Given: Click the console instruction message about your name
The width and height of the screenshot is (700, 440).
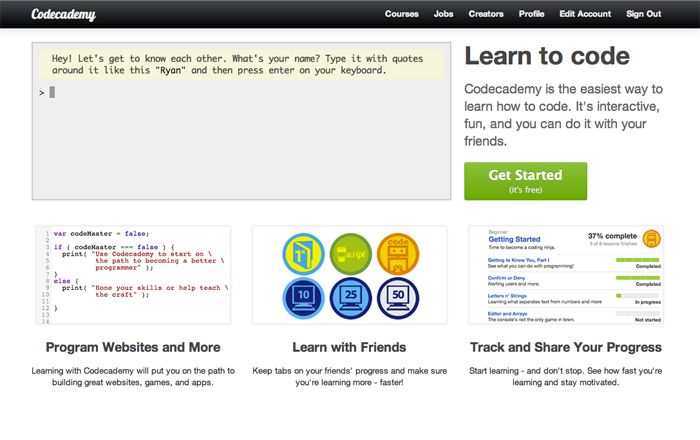Looking at the screenshot, I should 242,64.
